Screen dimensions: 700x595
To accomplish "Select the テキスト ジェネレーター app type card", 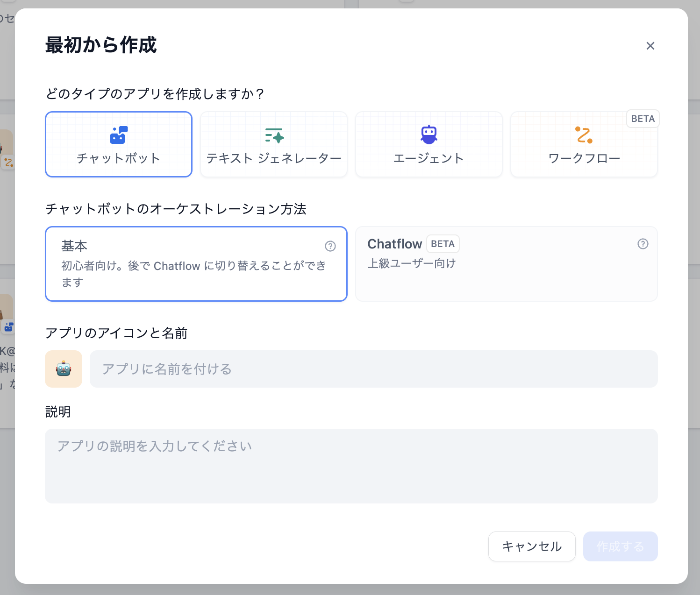I will point(274,144).
